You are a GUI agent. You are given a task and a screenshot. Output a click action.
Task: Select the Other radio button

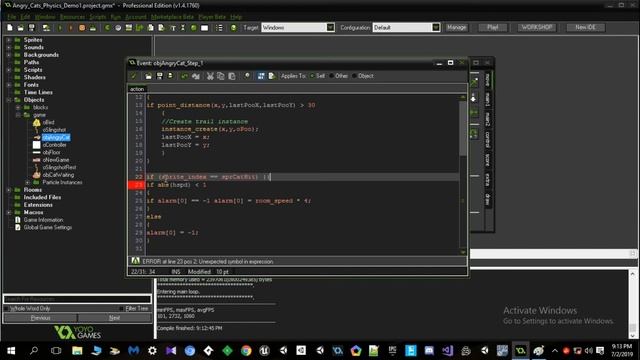point(332,76)
